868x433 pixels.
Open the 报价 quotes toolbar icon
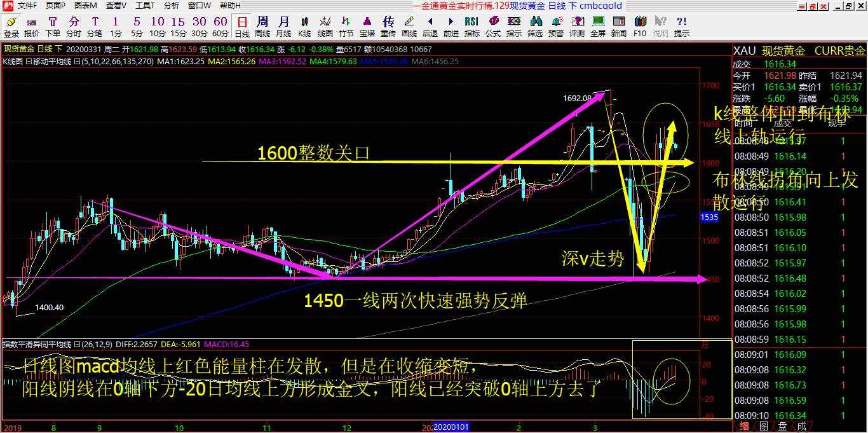click(31, 27)
